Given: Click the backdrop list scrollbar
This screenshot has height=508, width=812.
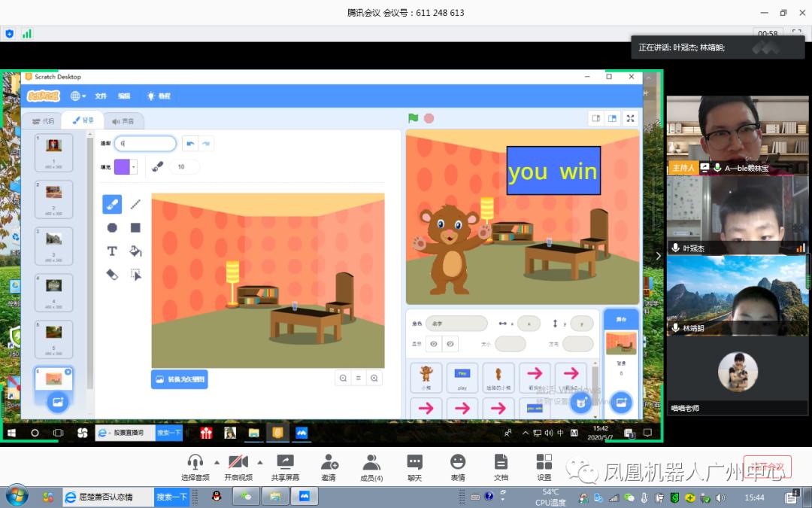Looking at the screenshot, I should tap(91, 264).
